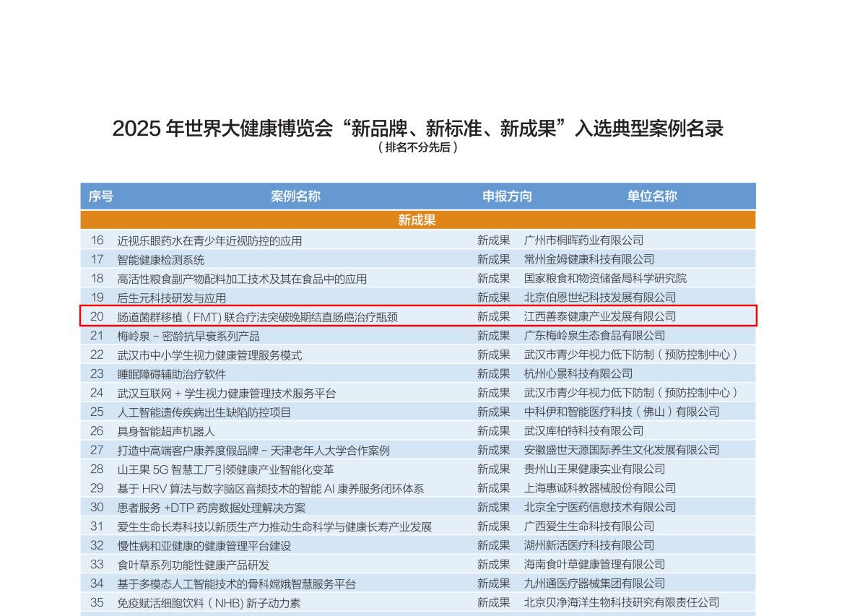Select company 广州市桐晖药业有限公司
This screenshot has width=860, height=616.
coord(583,240)
